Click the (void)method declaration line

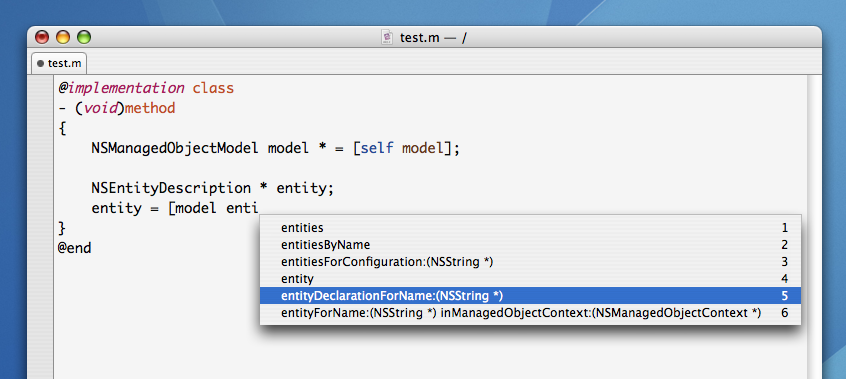coord(117,108)
